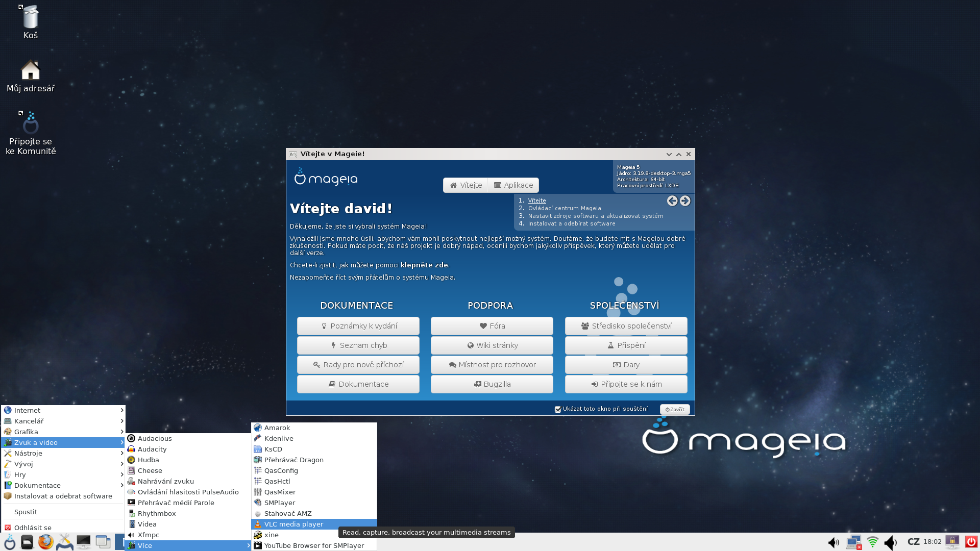980x551 pixels.
Task: Choose Odhlásit se menu entry
Action: click(x=63, y=528)
